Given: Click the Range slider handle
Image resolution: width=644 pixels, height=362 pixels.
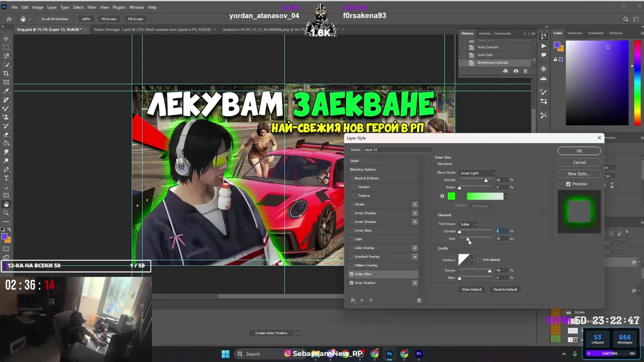Looking at the screenshot, I should click(x=490, y=271).
